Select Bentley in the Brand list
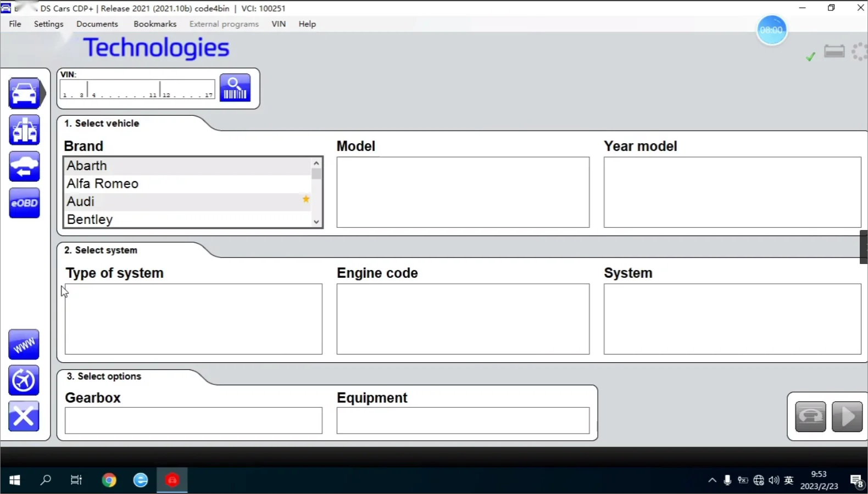868x494 pixels. 187,220
